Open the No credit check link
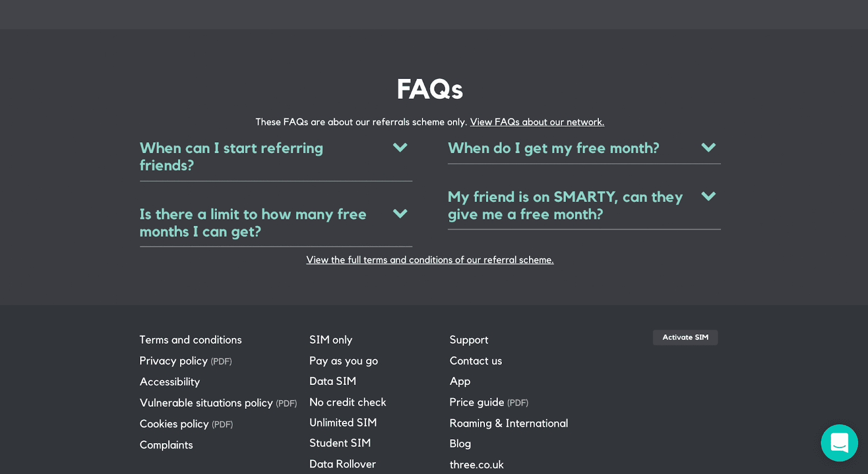 pos(347,402)
